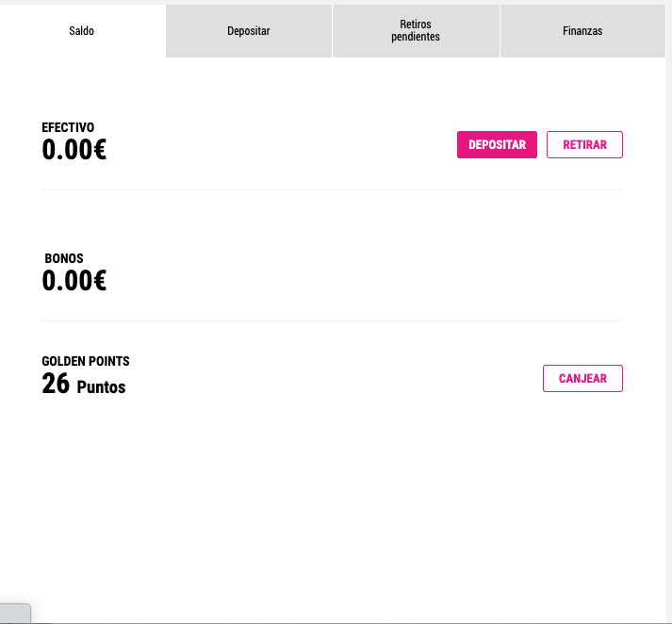The image size is (672, 624).
Task: Click the vertical scrollbar strip on right edge
Action: 669,312
